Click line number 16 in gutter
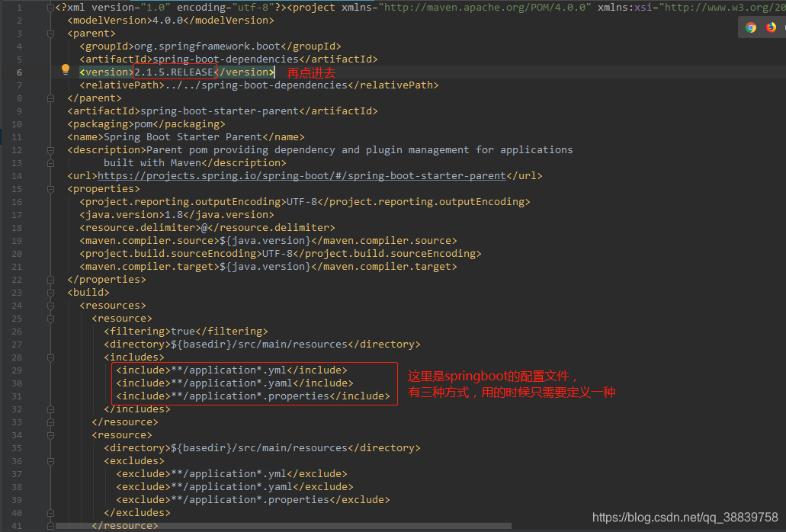786x532 pixels. (x=17, y=202)
